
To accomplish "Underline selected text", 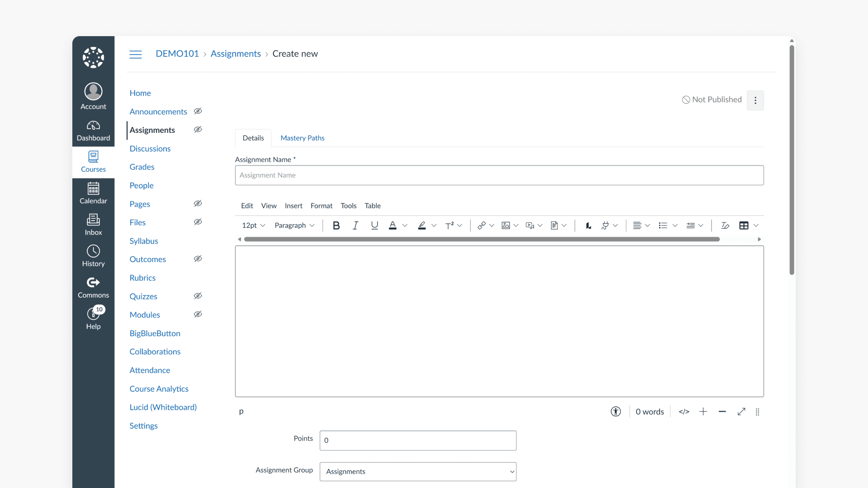I will [374, 225].
